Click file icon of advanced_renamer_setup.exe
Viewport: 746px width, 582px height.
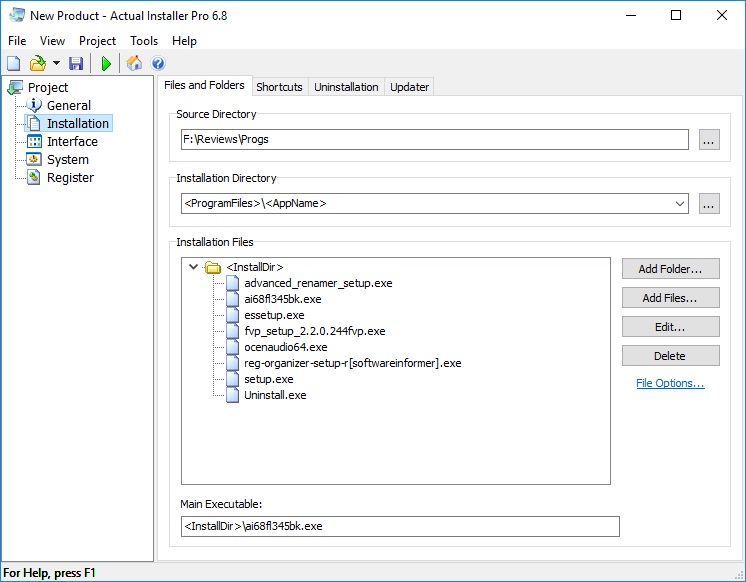(233, 283)
